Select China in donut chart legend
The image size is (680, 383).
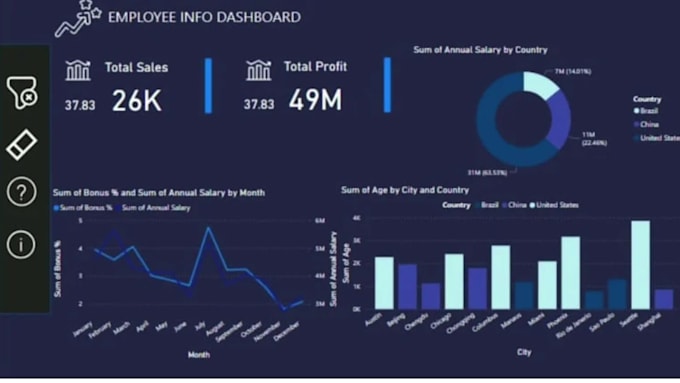click(x=646, y=124)
